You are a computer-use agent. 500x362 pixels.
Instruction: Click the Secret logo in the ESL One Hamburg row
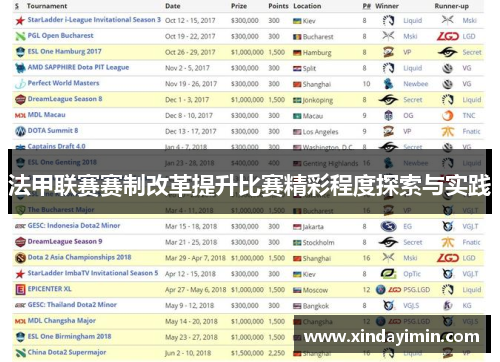tap(447, 52)
